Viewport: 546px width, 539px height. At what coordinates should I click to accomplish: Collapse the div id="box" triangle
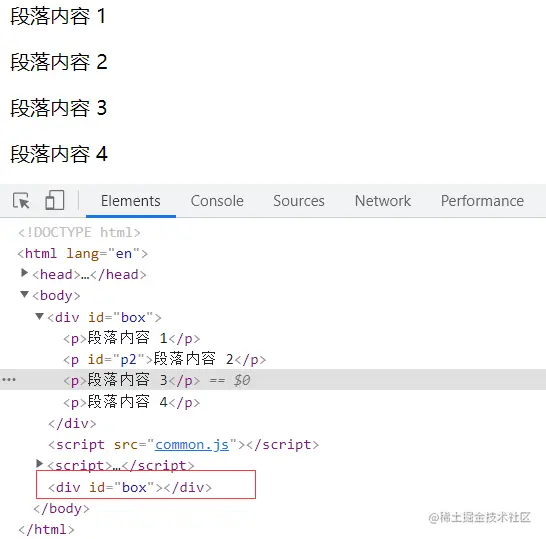(39, 316)
